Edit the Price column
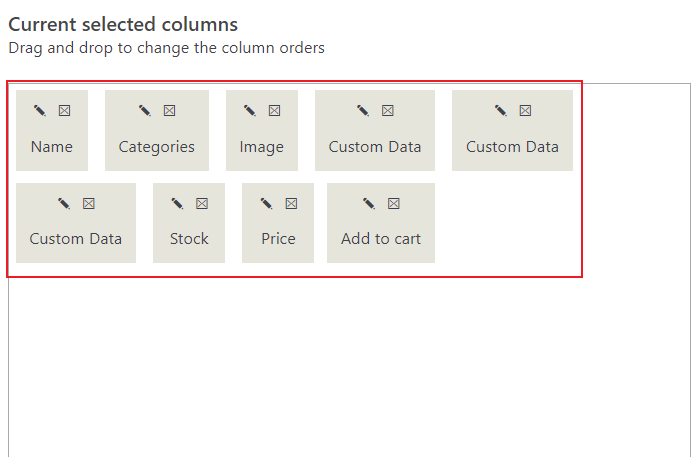692x457 pixels. coord(267,203)
